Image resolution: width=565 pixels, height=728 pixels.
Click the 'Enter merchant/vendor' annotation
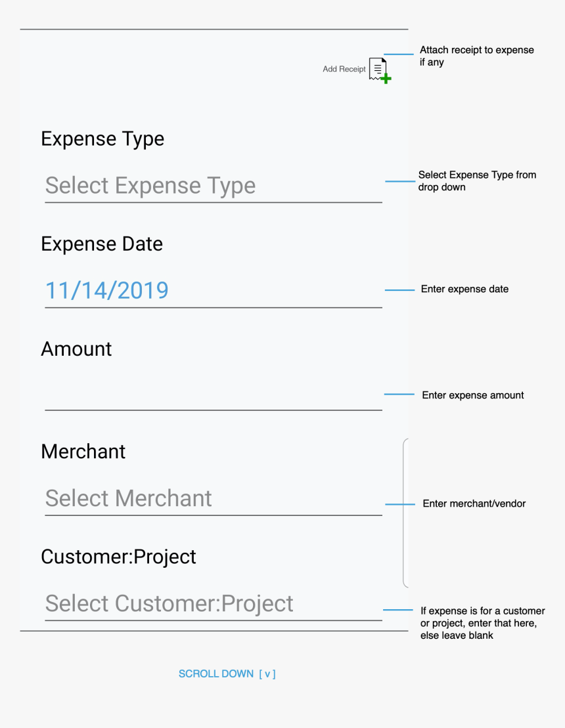[x=474, y=503]
